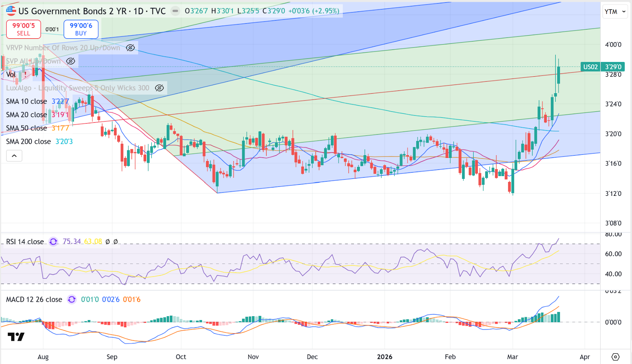The height and width of the screenshot is (364, 632).
Task: Click the VRVP Number Of Rows legend
Action: pyautogui.click(x=63, y=48)
